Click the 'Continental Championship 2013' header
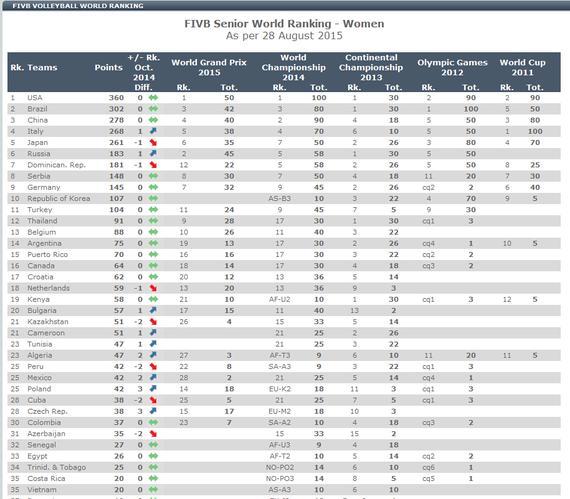This screenshot has width=570, height=499. pos(371,67)
